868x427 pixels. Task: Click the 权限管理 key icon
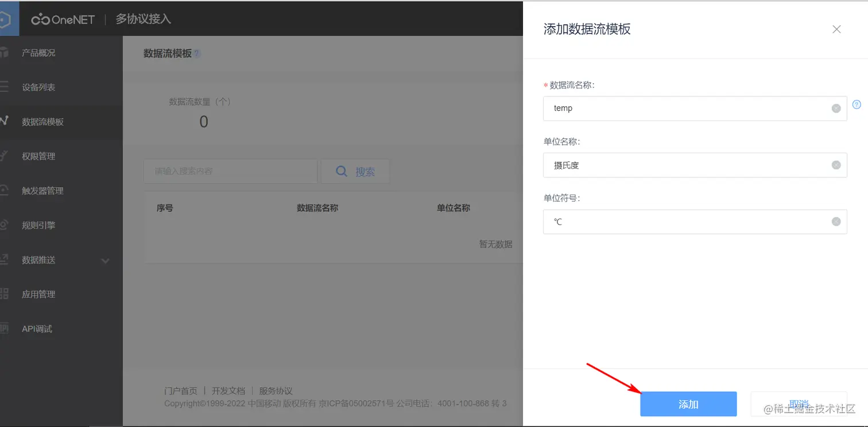tap(5, 156)
